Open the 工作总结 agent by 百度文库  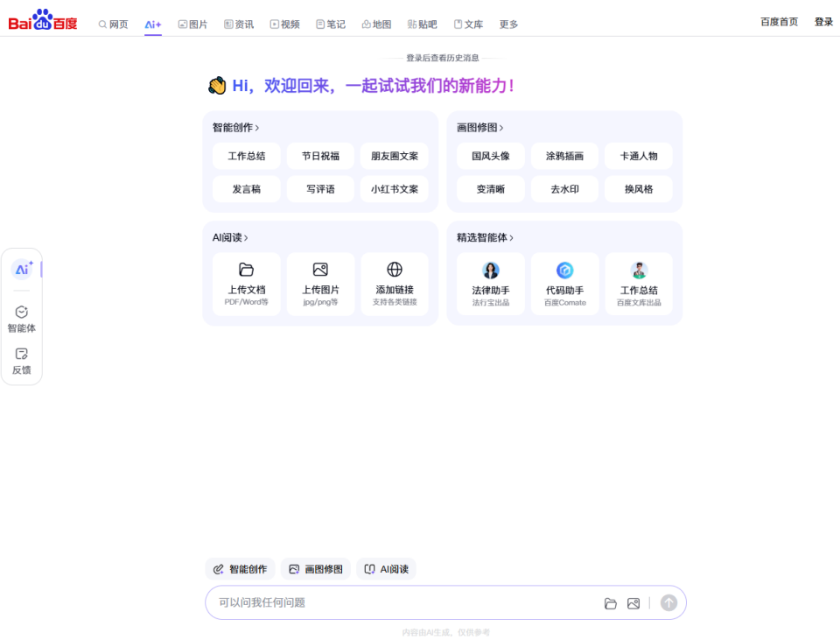click(639, 284)
